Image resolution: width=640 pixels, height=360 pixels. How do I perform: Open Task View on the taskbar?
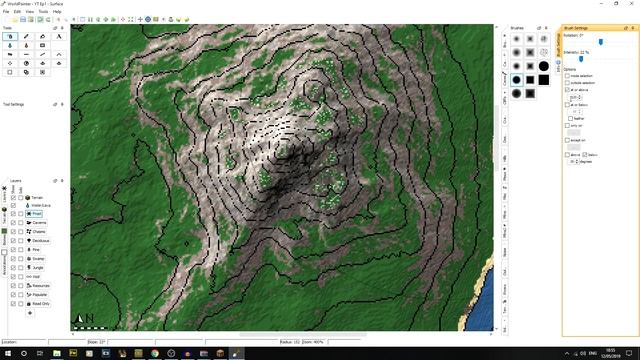[x=40, y=353]
